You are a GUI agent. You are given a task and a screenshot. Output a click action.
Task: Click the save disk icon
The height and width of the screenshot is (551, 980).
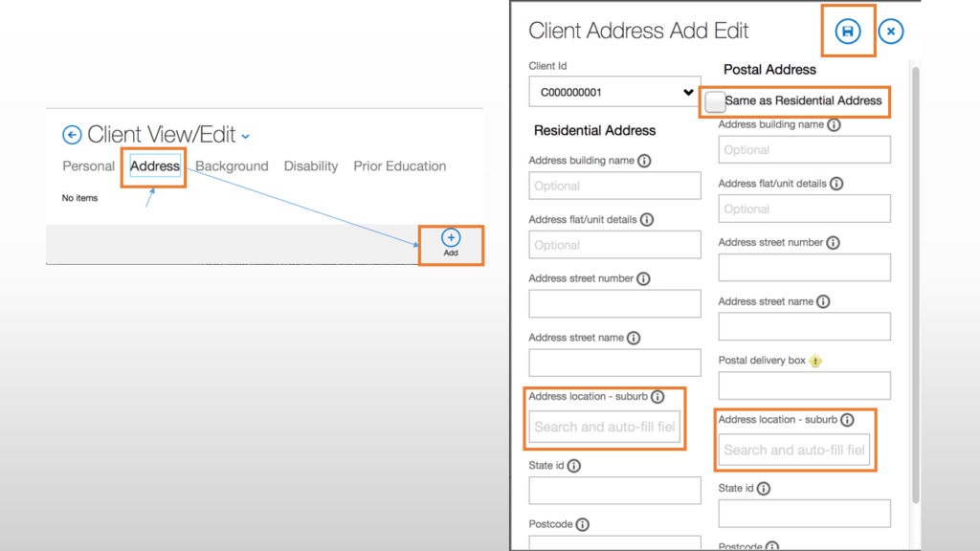847,33
